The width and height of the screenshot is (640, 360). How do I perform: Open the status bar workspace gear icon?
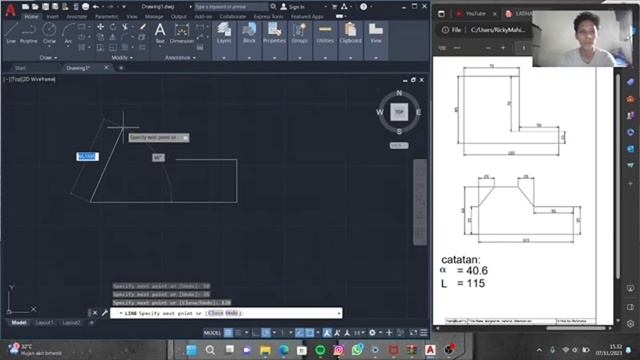click(372, 333)
